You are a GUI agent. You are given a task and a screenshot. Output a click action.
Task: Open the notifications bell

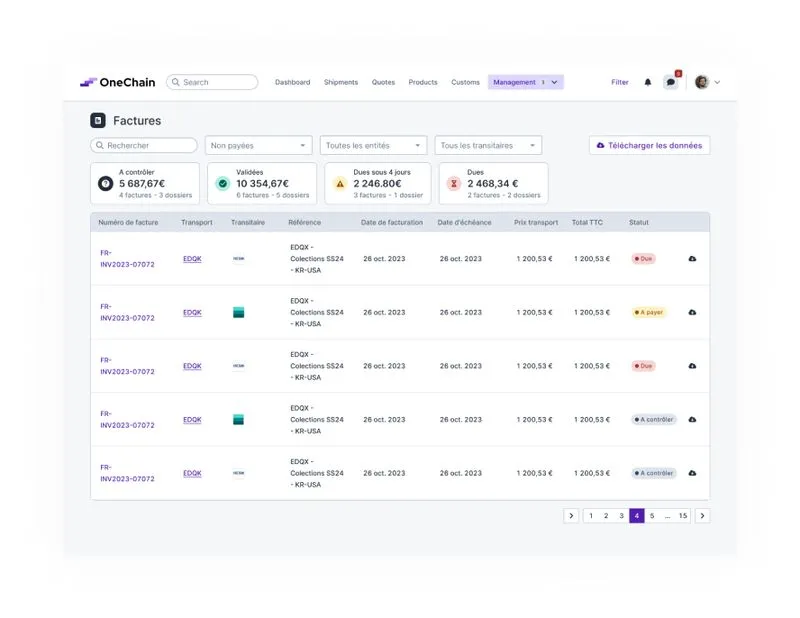pyautogui.click(x=647, y=82)
